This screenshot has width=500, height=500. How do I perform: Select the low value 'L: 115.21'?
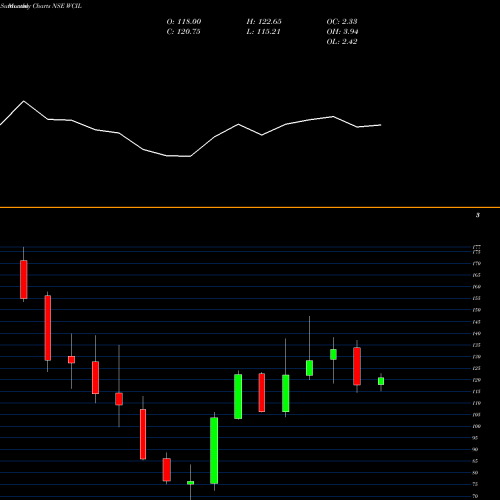click(x=263, y=32)
